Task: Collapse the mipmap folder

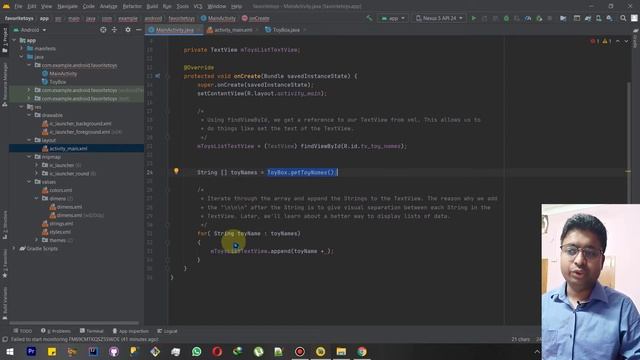Action: [x=29, y=157]
